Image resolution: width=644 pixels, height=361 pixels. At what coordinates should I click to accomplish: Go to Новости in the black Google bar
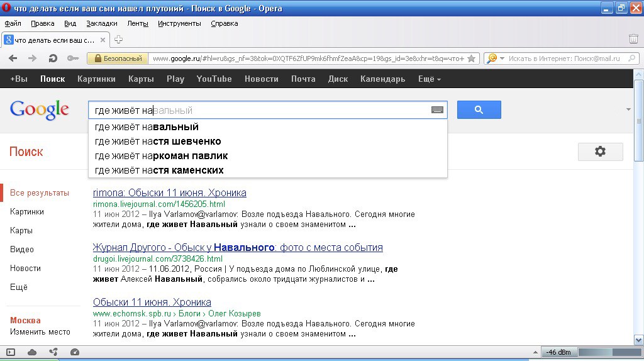262,79
